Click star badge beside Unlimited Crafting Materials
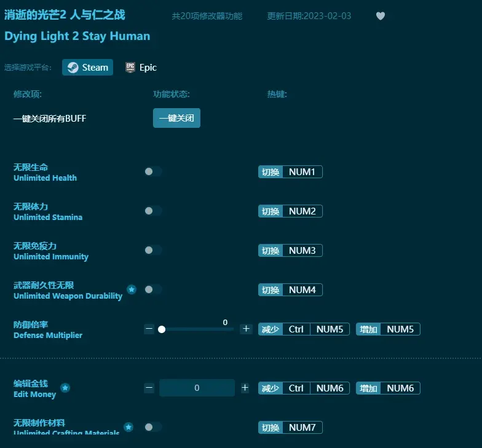This screenshot has height=448, width=482. (x=128, y=427)
